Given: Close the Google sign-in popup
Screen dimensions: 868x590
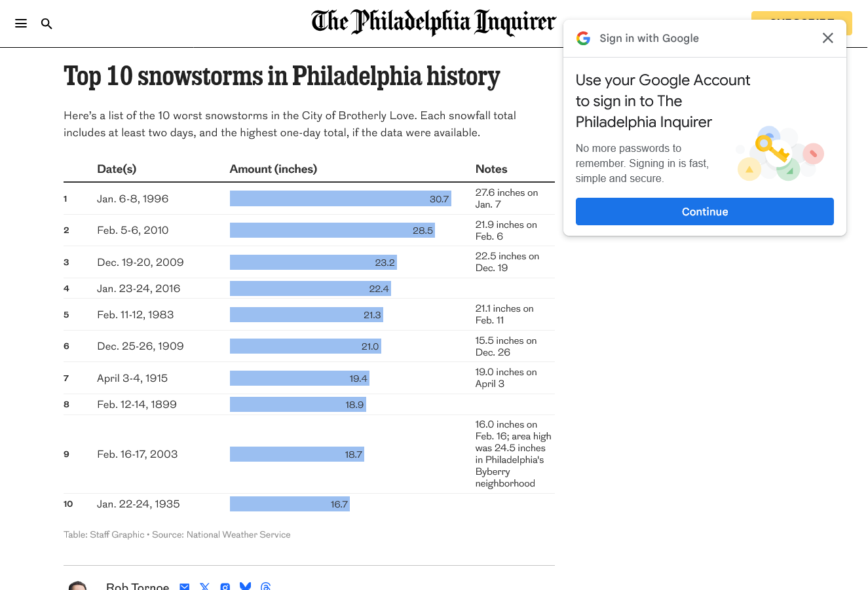Looking at the screenshot, I should tap(827, 38).
